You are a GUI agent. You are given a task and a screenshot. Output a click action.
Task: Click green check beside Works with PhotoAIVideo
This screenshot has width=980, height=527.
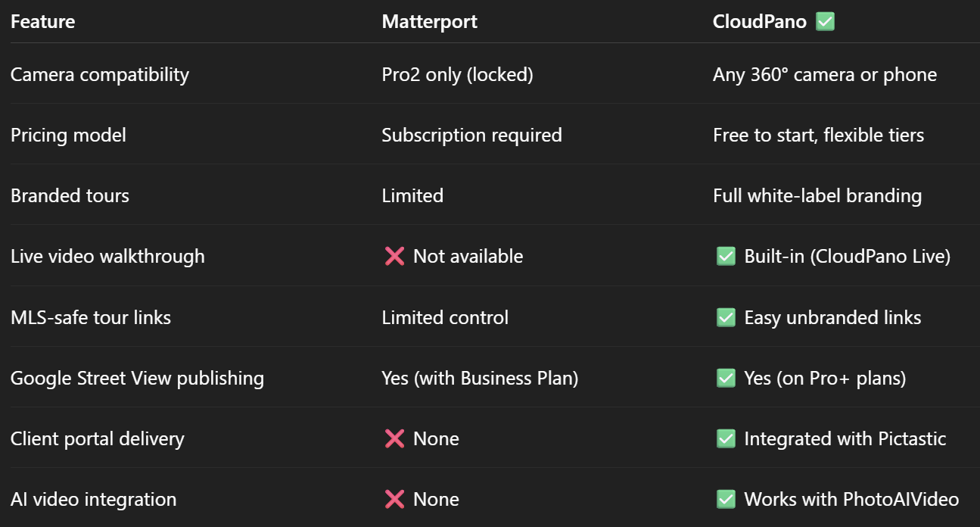[726, 500]
